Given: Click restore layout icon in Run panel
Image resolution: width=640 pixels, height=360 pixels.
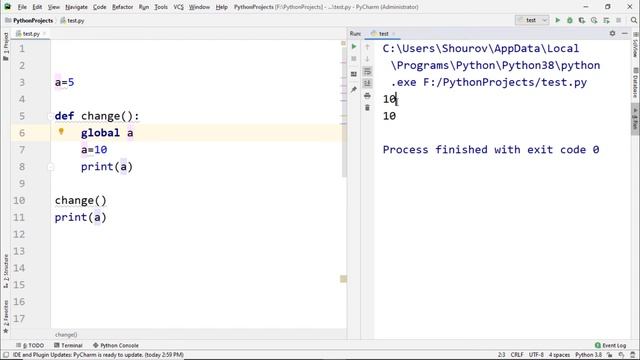Looking at the screenshot, I should point(354,74).
